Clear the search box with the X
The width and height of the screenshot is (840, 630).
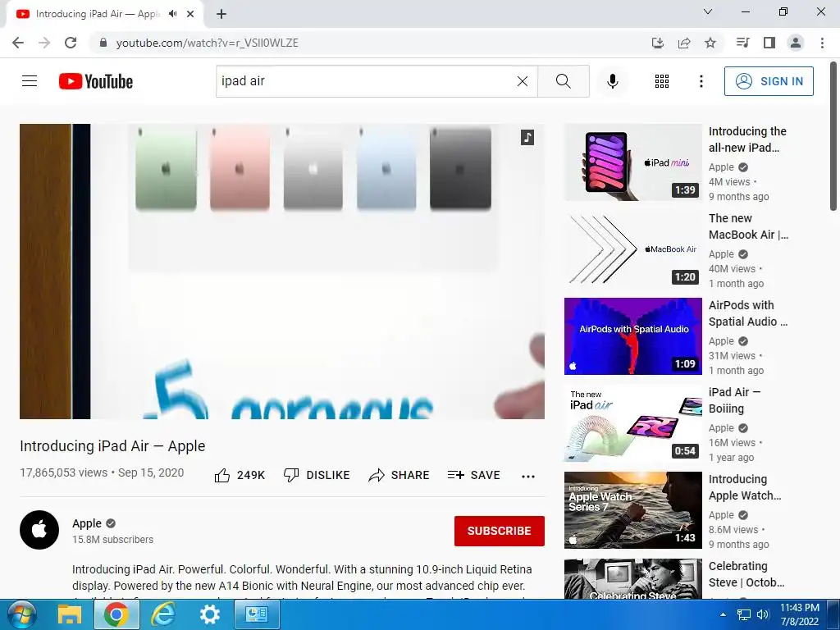click(x=523, y=81)
